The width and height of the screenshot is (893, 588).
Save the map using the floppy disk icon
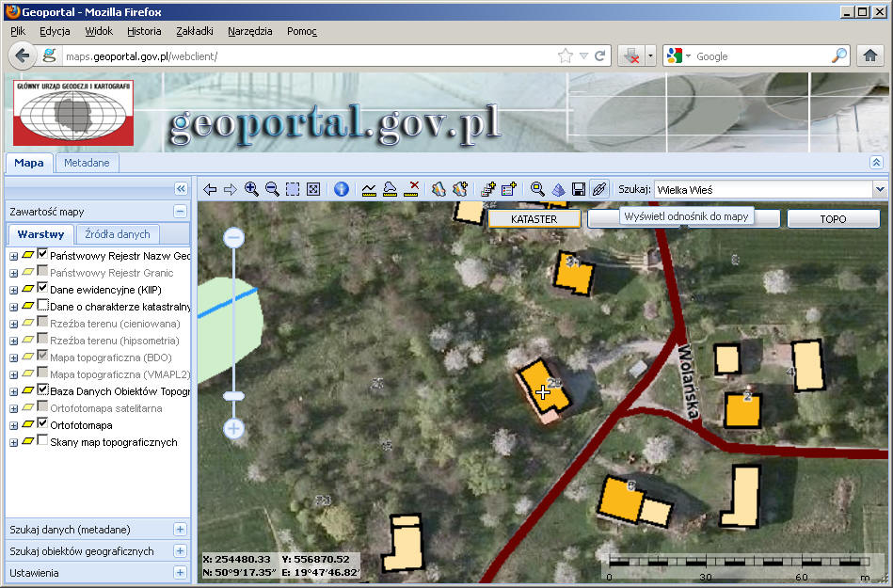579,189
